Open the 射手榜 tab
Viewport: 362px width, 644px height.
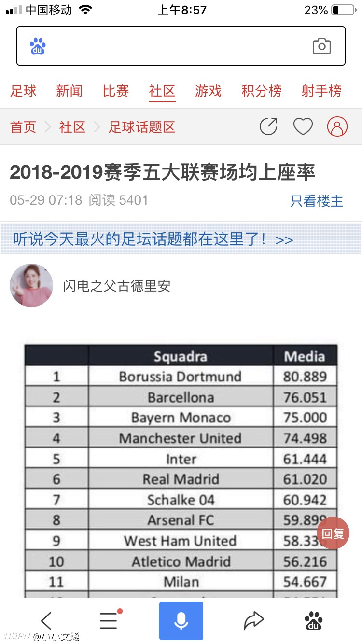click(321, 91)
